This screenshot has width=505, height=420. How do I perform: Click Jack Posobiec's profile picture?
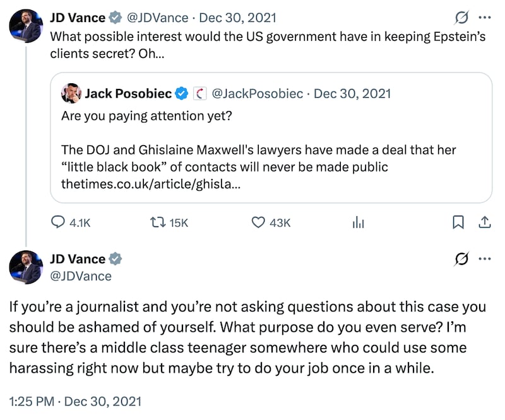tap(72, 93)
